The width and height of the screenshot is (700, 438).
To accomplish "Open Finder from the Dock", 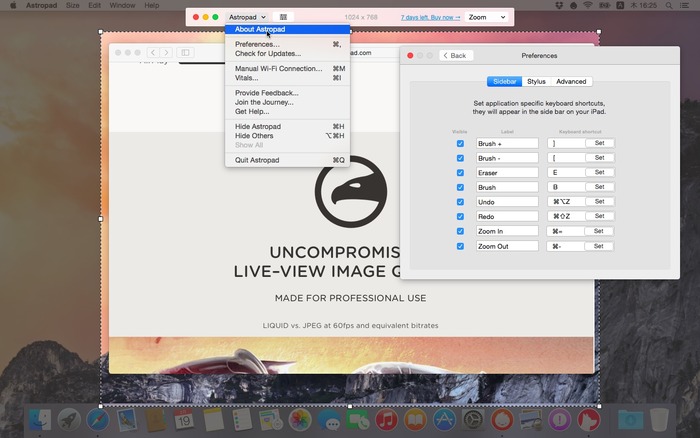I will click(x=40, y=420).
